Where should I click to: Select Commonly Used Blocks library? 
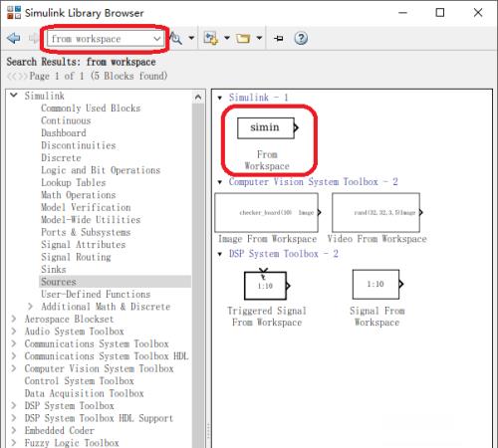click(x=91, y=109)
